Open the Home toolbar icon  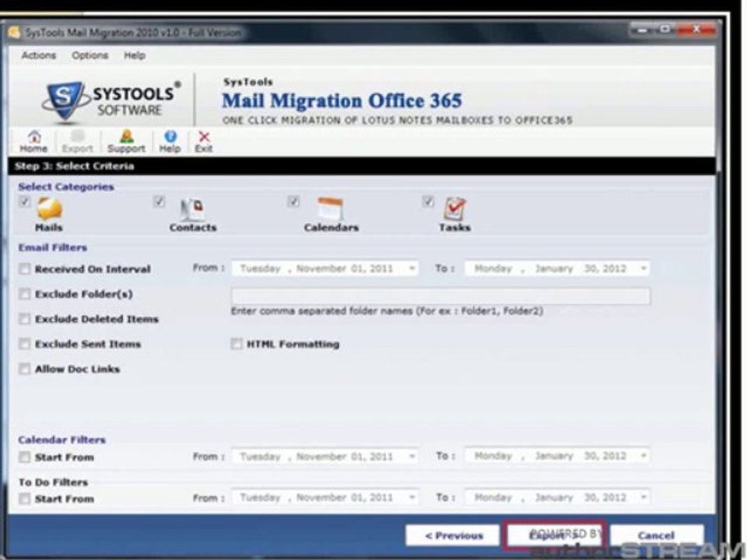coord(33,142)
